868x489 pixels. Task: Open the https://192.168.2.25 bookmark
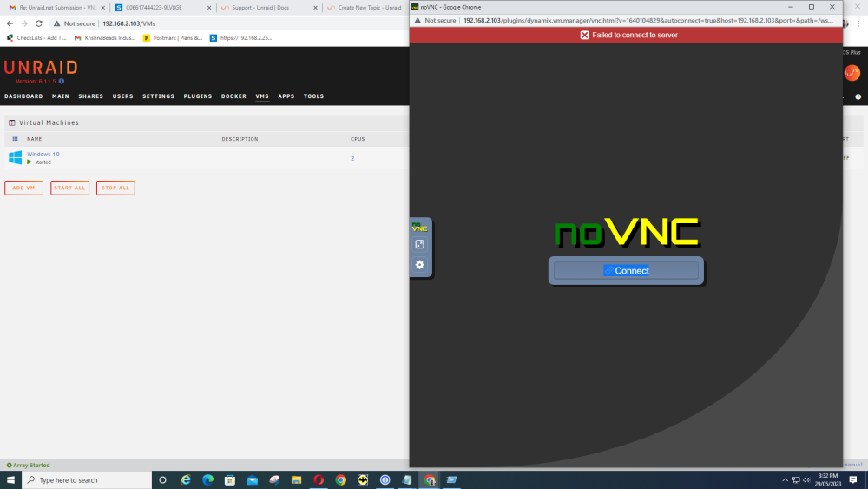[x=240, y=38]
